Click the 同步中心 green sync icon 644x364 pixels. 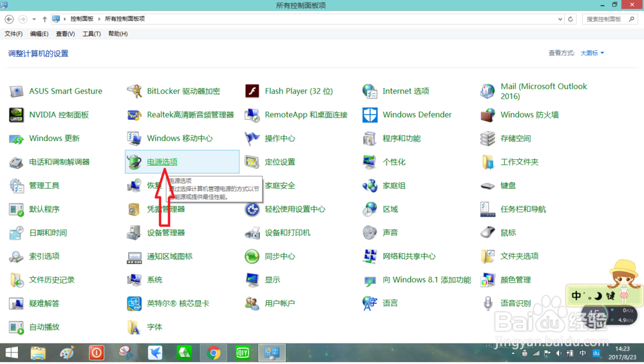252,256
